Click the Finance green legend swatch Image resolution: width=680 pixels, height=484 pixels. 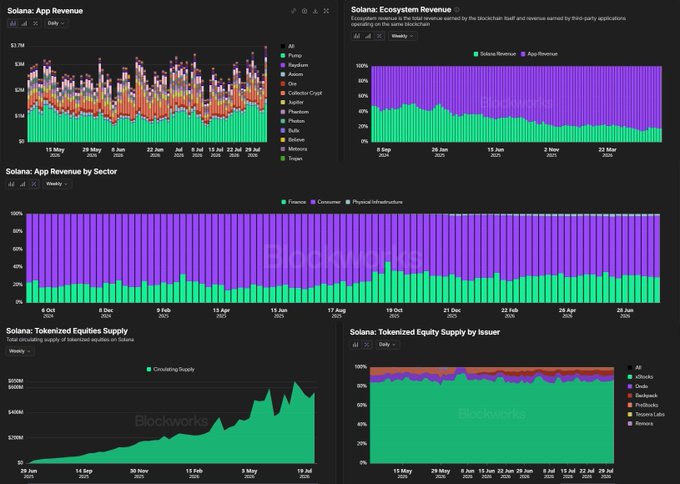[284, 202]
